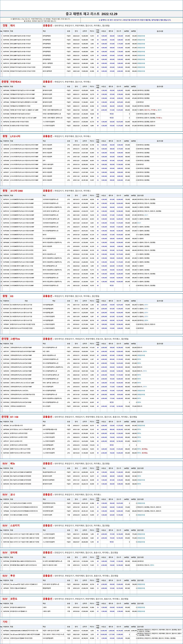Select rent '707,000' in 스포티지 row 1
The image size is (183, 644).
[x=112, y=534]
